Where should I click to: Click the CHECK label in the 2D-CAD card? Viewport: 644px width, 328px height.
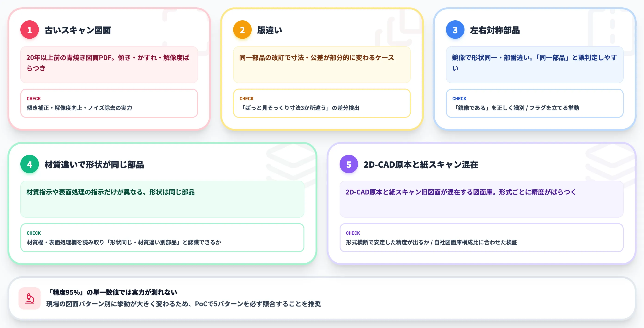353,233
